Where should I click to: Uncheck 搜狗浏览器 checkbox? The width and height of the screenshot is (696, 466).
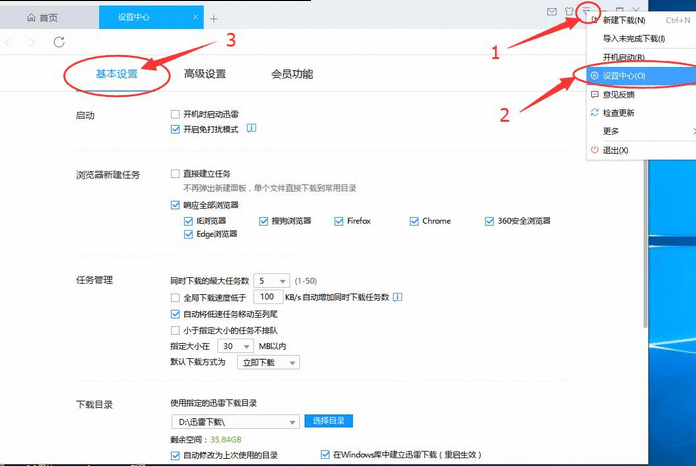pyautogui.click(x=264, y=221)
